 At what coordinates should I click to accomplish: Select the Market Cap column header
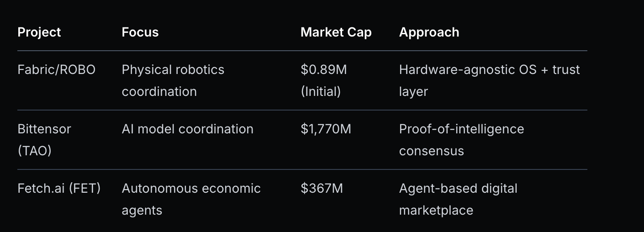pyautogui.click(x=336, y=32)
